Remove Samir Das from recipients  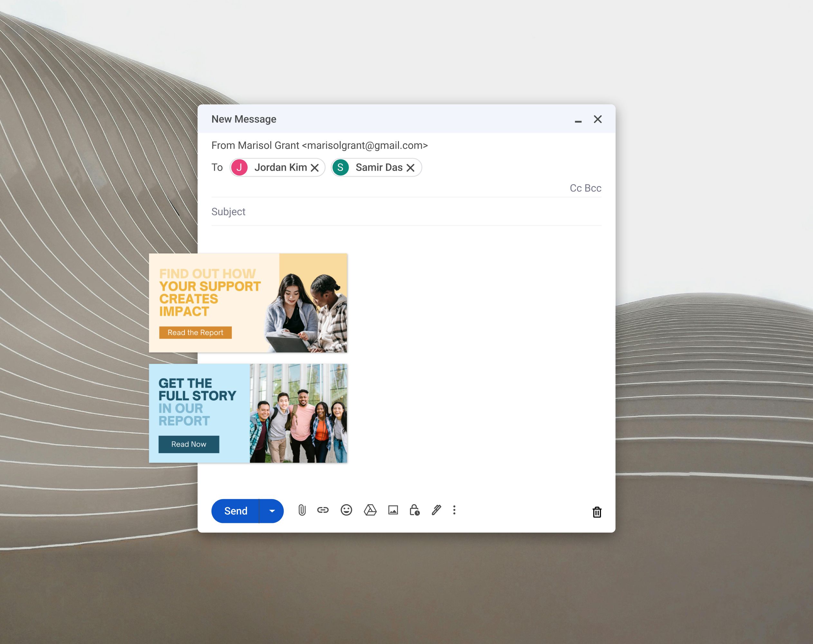tap(411, 168)
